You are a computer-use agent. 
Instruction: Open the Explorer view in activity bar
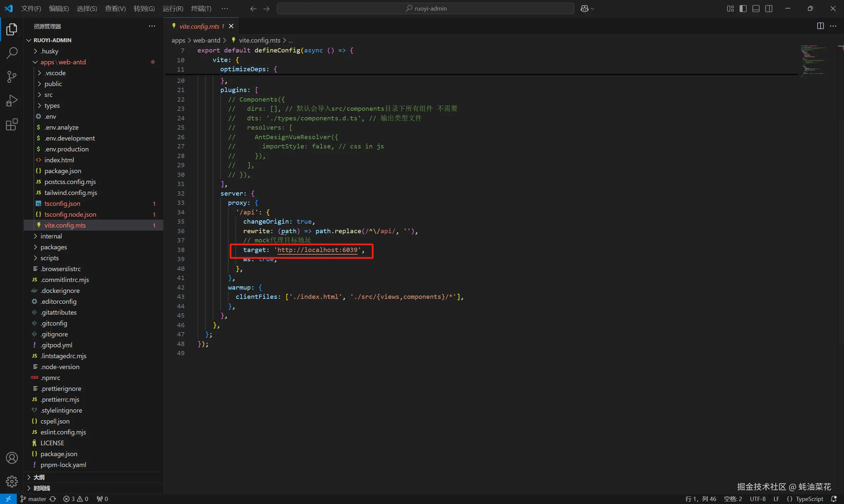[12, 29]
